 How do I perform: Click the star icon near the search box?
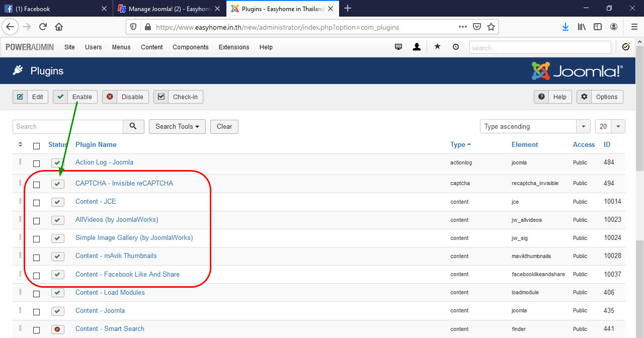437,46
